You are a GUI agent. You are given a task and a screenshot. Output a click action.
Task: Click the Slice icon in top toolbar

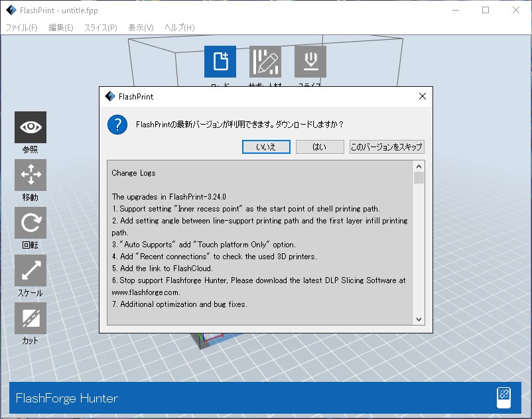pyautogui.click(x=310, y=62)
